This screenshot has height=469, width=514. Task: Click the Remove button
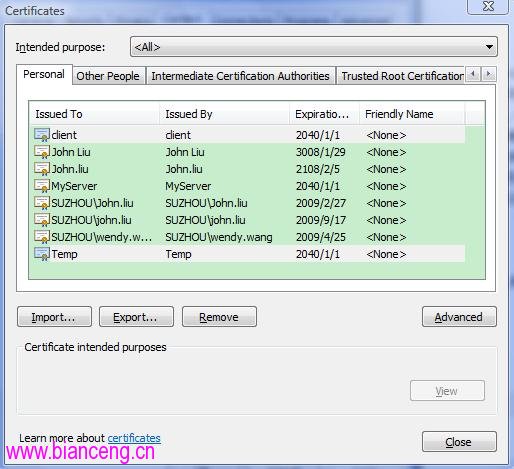pyautogui.click(x=219, y=317)
